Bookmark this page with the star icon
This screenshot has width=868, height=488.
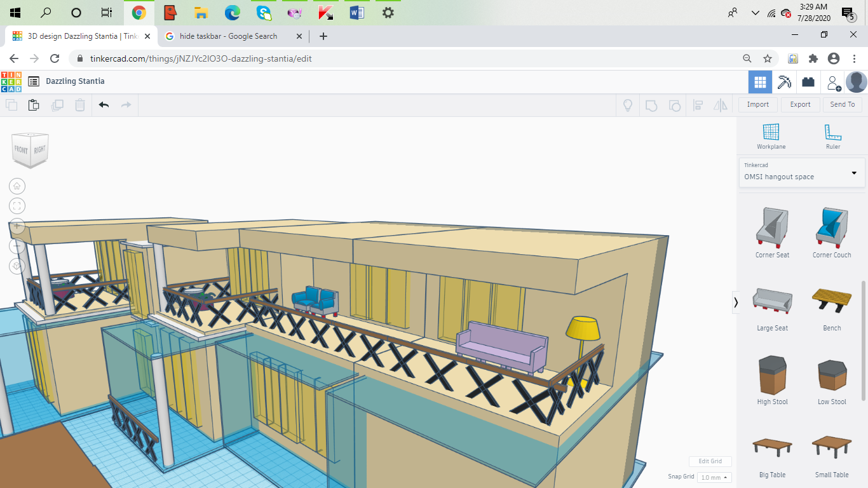point(768,58)
